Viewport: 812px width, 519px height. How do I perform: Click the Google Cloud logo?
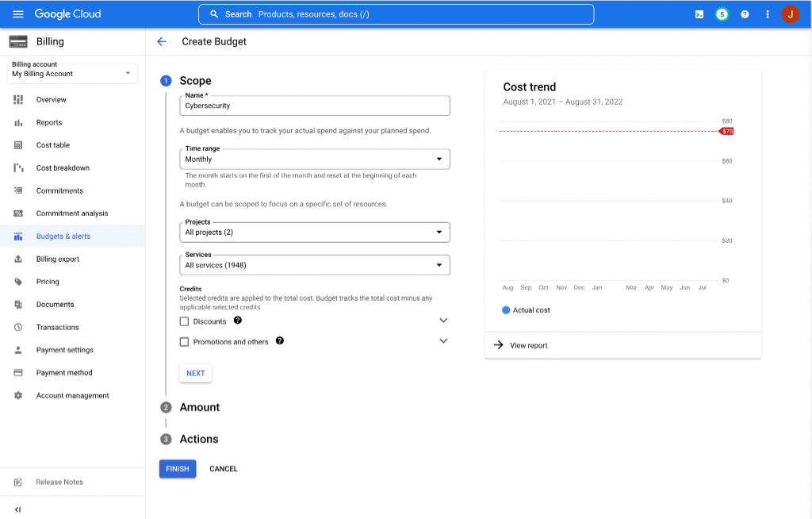point(68,14)
